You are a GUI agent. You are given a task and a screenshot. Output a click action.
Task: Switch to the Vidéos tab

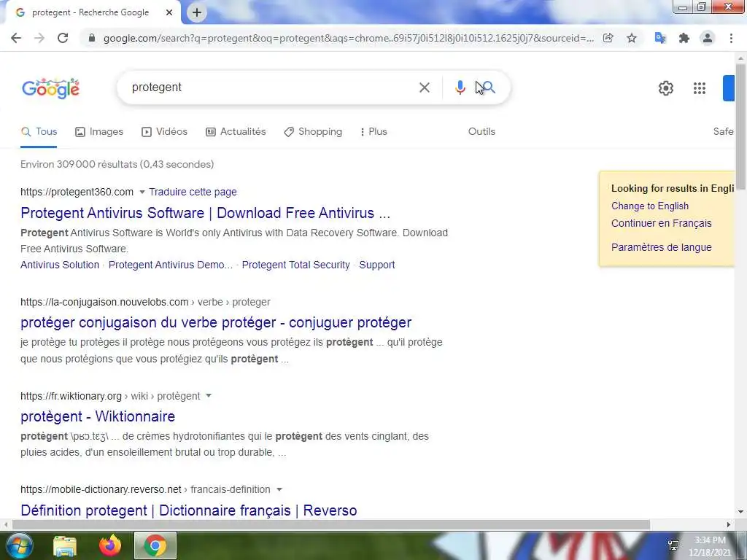[x=164, y=132]
